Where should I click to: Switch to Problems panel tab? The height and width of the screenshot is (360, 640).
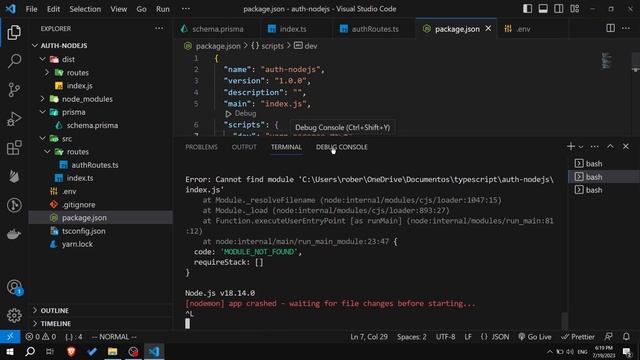click(201, 147)
